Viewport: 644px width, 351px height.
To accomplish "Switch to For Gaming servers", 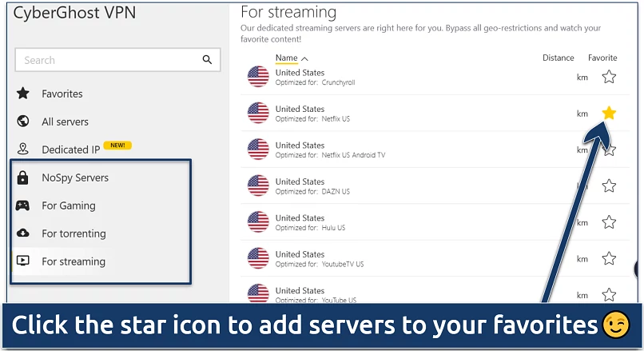I will (69, 205).
